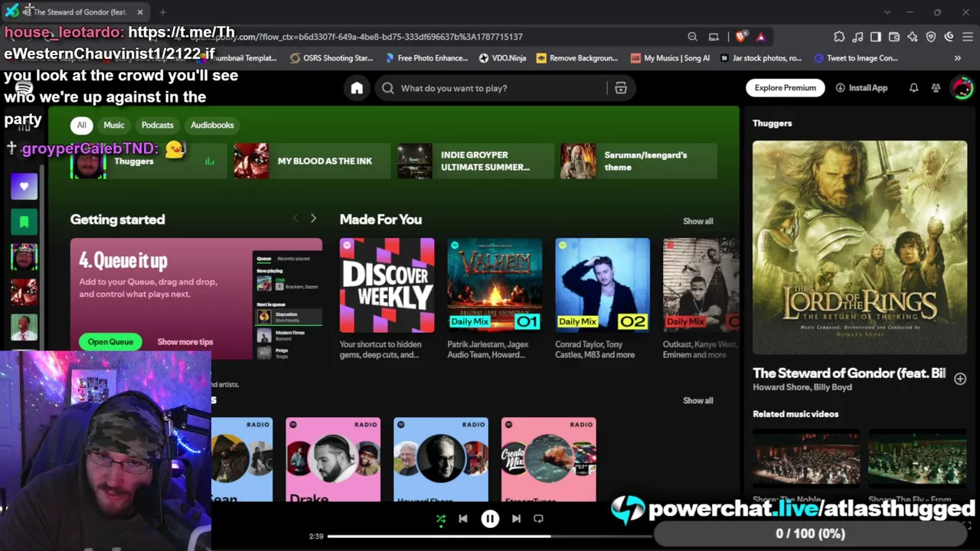Open Daily Mix 01 Valheim cover
The width and height of the screenshot is (980, 551).
click(x=495, y=285)
